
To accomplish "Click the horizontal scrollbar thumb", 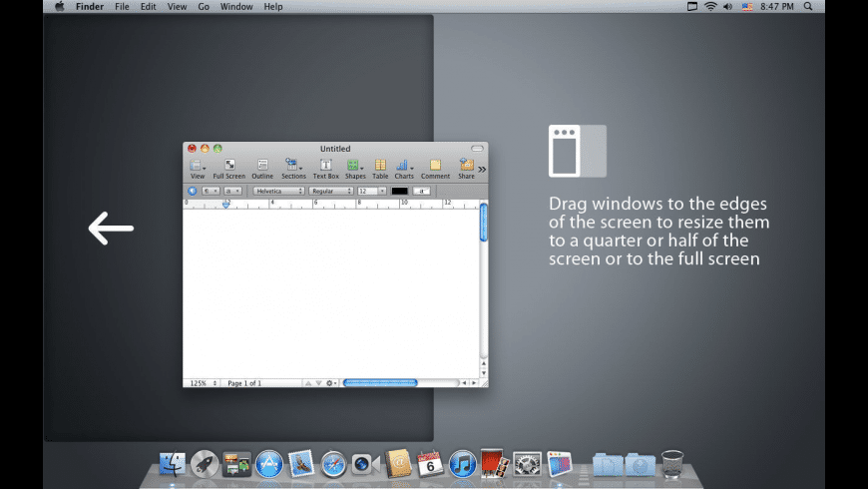I will pyautogui.click(x=380, y=383).
